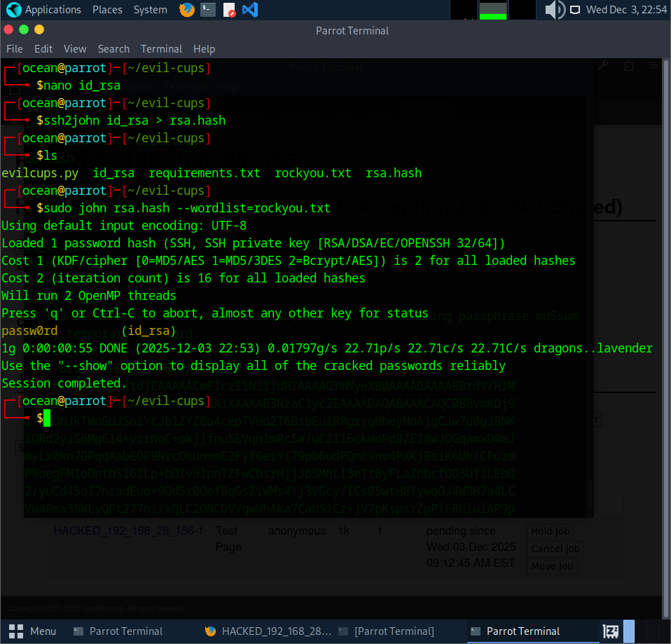Open the text editor launcher icon

click(229, 10)
